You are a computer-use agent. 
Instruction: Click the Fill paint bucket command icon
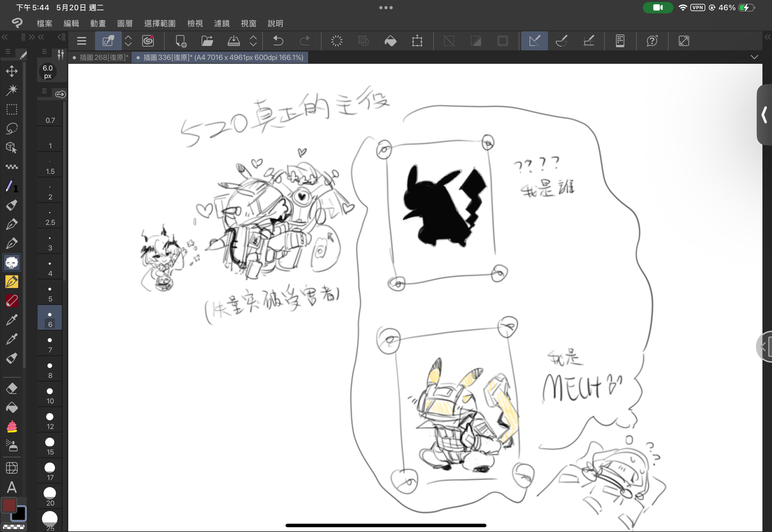point(390,41)
